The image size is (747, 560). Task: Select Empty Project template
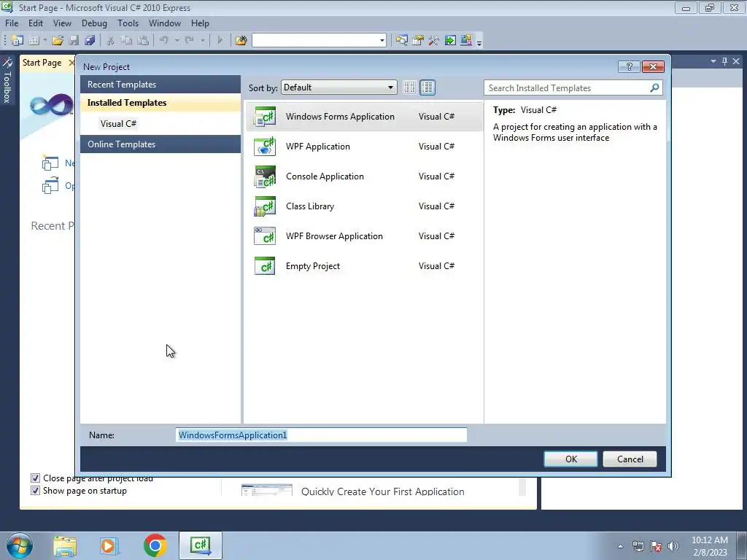point(365,266)
